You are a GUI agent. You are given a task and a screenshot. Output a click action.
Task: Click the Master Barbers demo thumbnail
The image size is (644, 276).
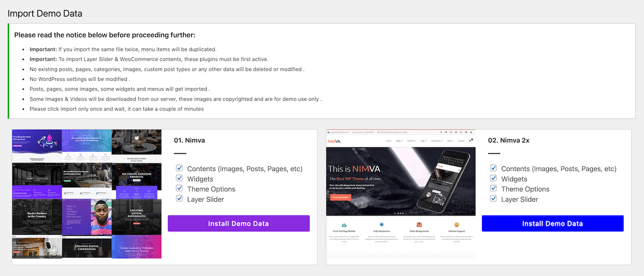[x=37, y=217]
